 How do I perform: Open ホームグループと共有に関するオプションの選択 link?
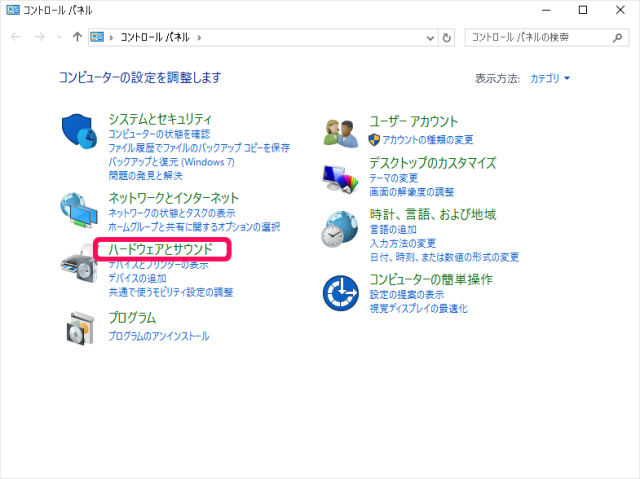click(194, 227)
